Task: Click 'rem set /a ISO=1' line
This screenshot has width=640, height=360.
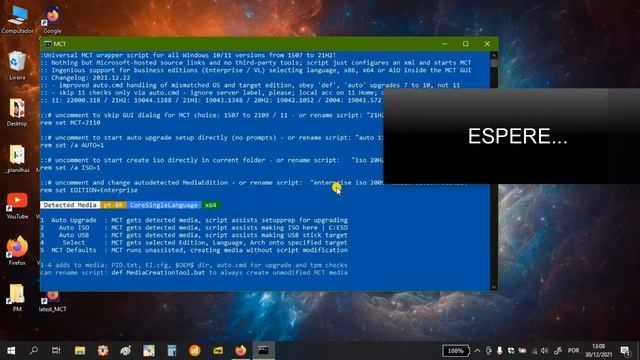Action: [x=71, y=167]
